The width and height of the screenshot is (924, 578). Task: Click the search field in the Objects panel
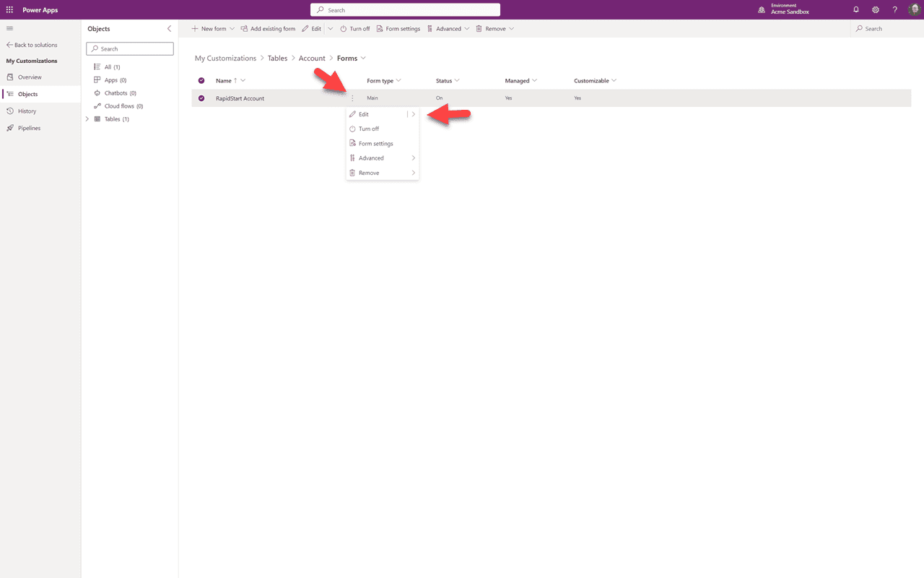point(130,48)
